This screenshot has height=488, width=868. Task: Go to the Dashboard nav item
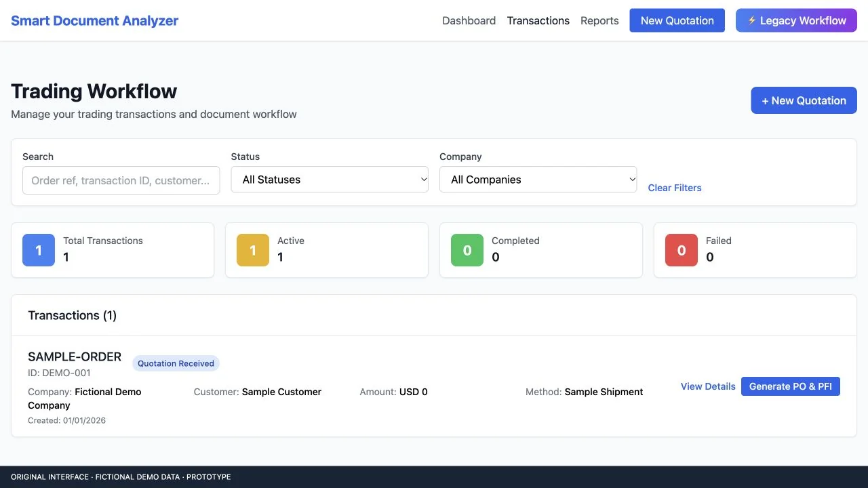(x=469, y=20)
